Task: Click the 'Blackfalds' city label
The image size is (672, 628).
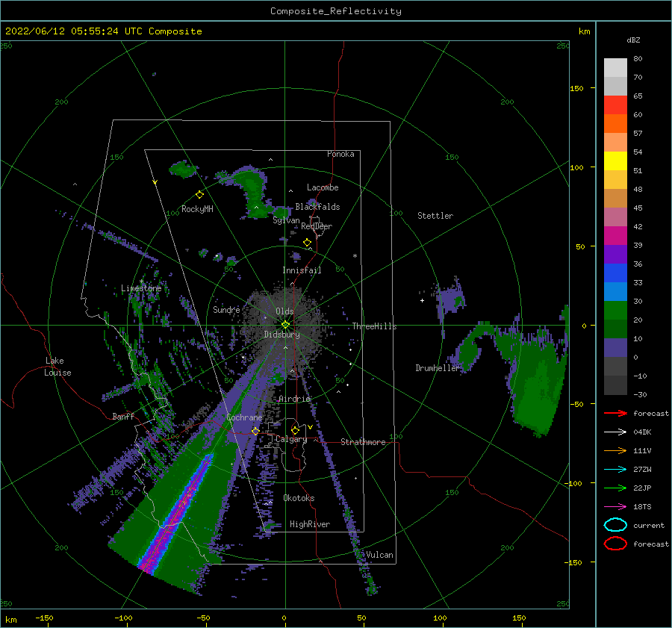Action: [317, 207]
